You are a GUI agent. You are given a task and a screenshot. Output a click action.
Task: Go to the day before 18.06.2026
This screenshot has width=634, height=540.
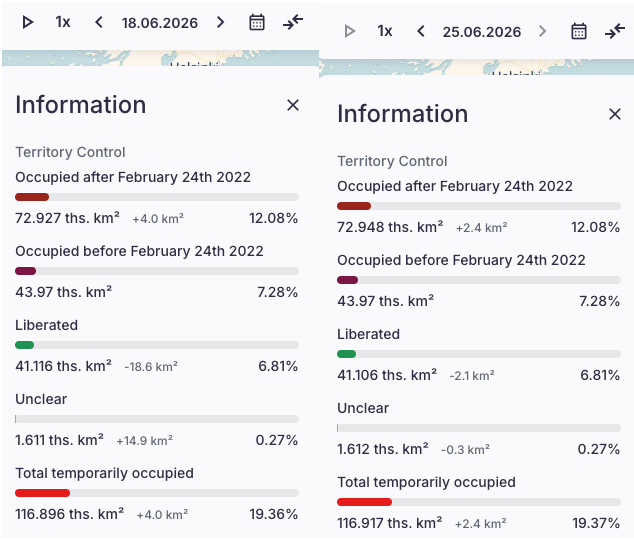[x=99, y=22]
